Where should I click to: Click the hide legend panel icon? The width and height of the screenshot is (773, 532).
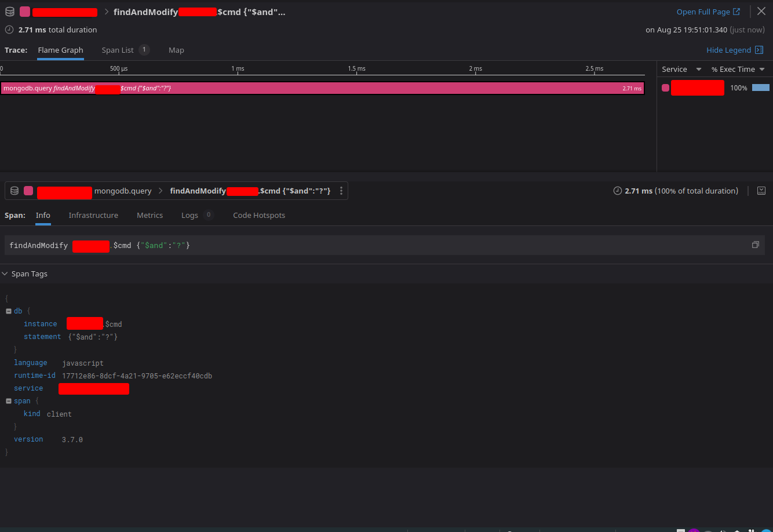(759, 50)
